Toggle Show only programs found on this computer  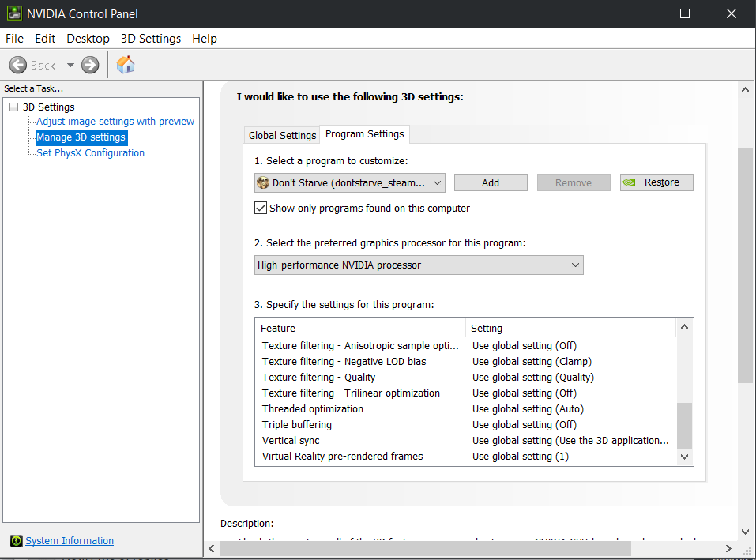[x=261, y=209]
